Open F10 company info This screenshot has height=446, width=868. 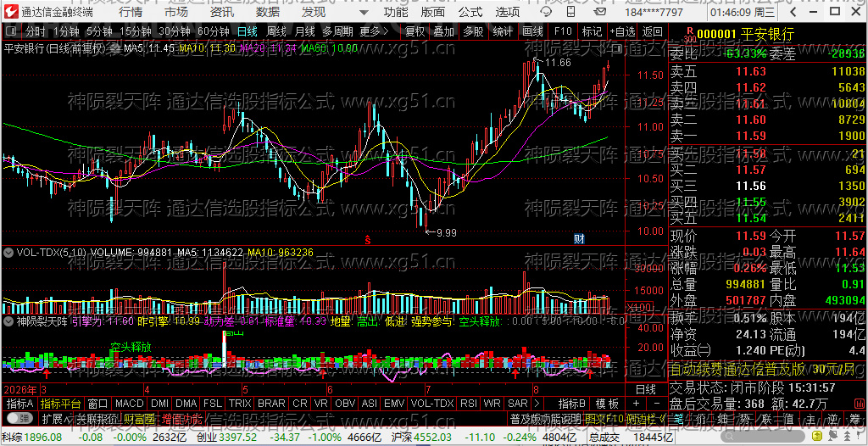563,31
